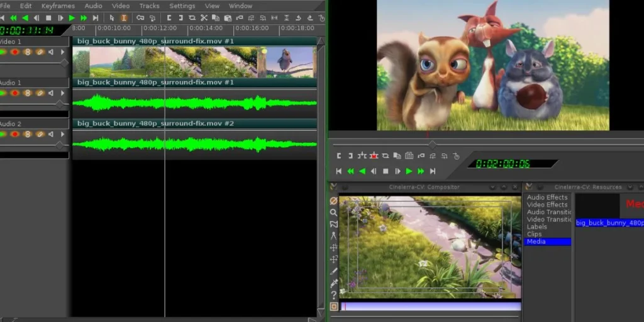Screen dimensions: 644x322
Task: Toggle arm track on Audio 1
Action: 15,93
